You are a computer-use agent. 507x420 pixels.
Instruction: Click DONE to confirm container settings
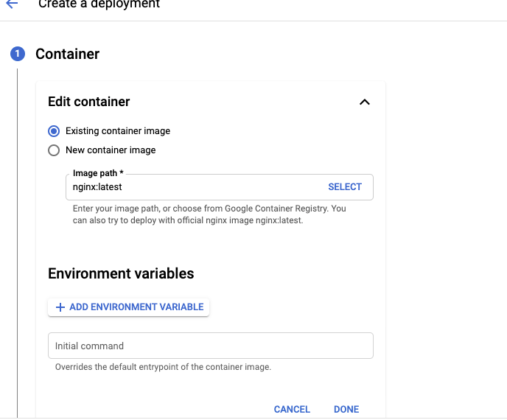[346, 410]
